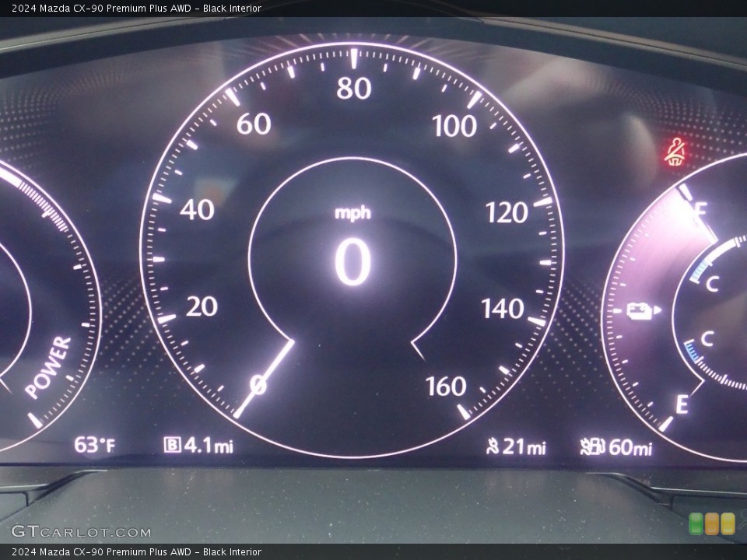747x560 pixels.
Task: Click the 140 mark on speedometer
Action: tap(503, 309)
